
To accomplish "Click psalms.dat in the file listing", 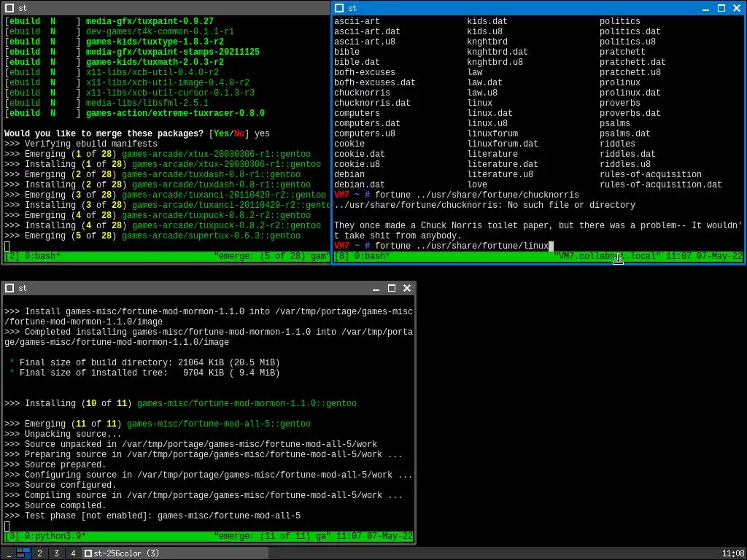I will (x=625, y=134).
